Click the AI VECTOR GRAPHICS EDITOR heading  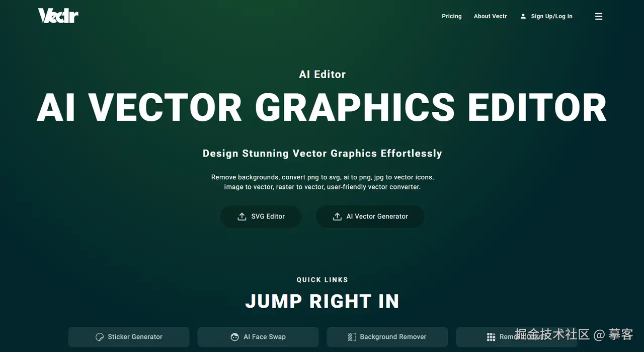(322, 108)
